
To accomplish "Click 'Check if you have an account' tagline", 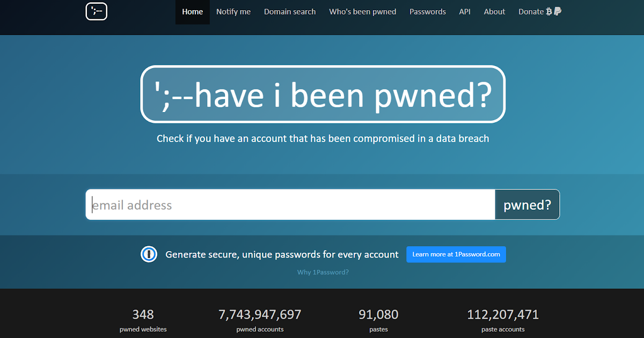I will click(x=323, y=138).
